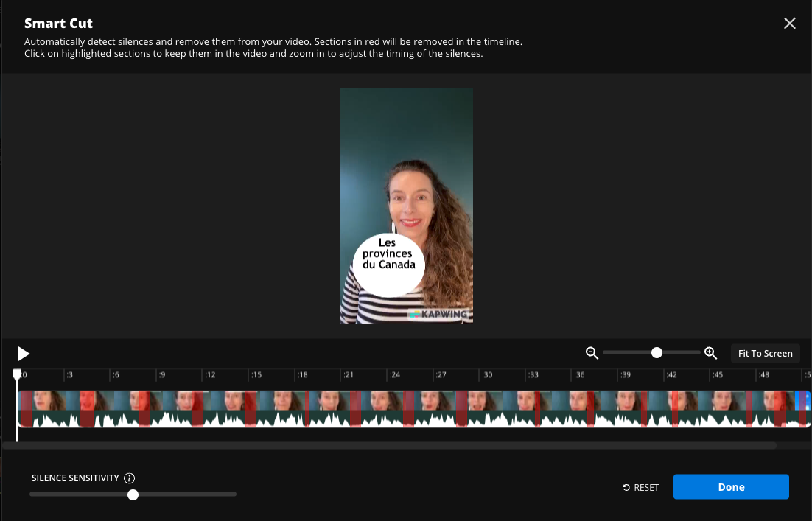Click the Reset undo-arrow icon

(626, 487)
